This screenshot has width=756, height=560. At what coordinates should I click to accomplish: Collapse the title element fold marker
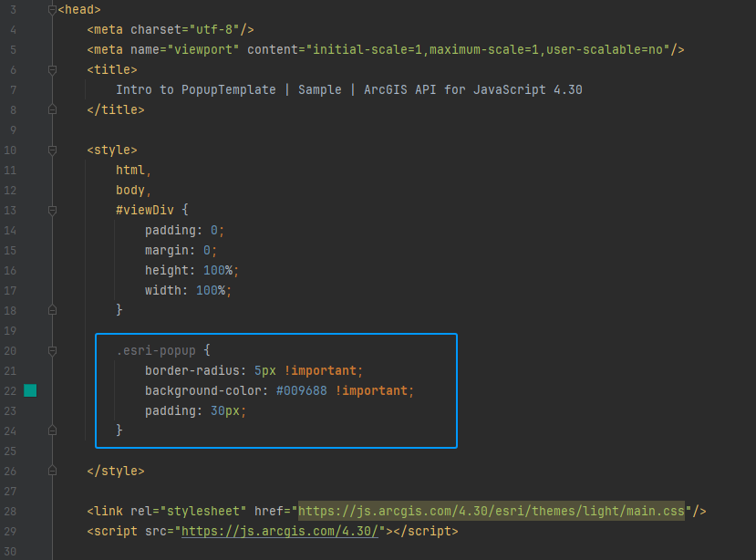click(52, 68)
